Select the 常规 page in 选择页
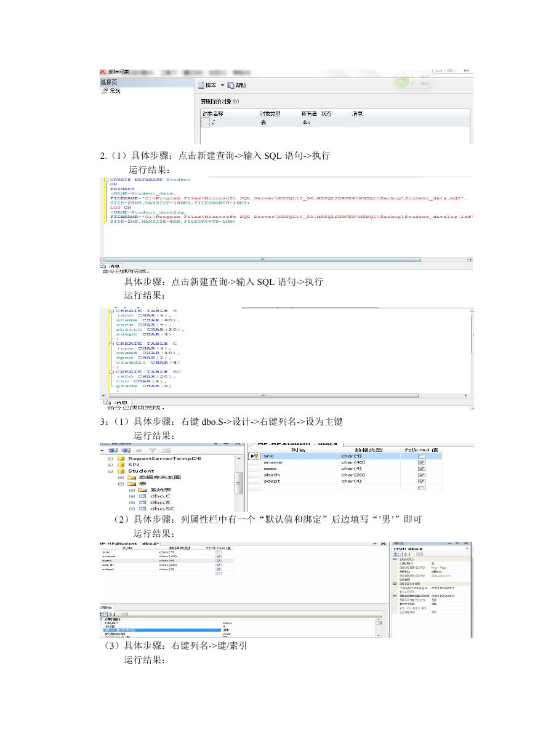 111,91
